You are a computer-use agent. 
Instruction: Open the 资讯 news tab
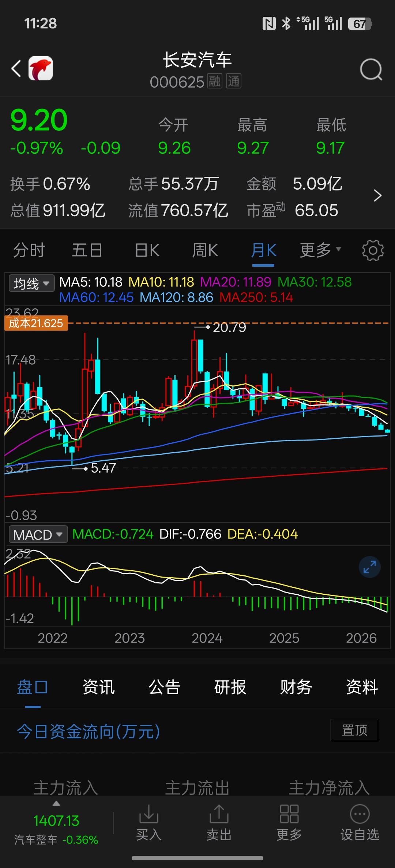point(98,687)
